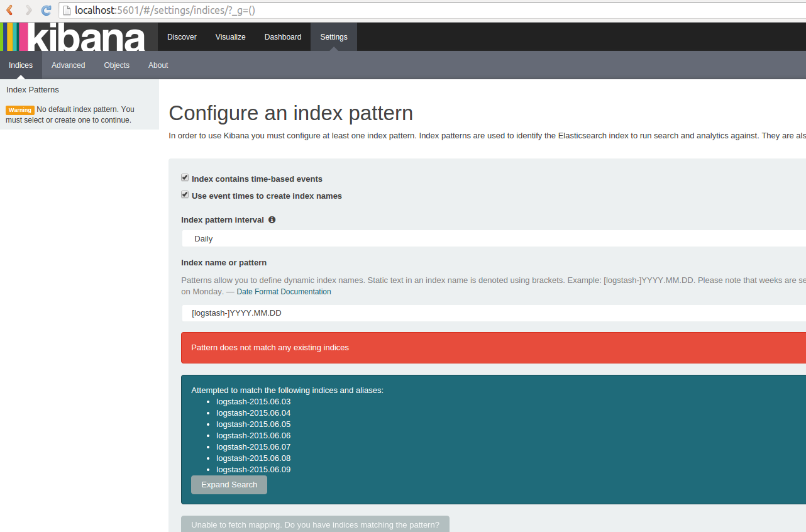Click the 'Unable to fetch mapping' button
806x532 pixels.
pos(315,524)
